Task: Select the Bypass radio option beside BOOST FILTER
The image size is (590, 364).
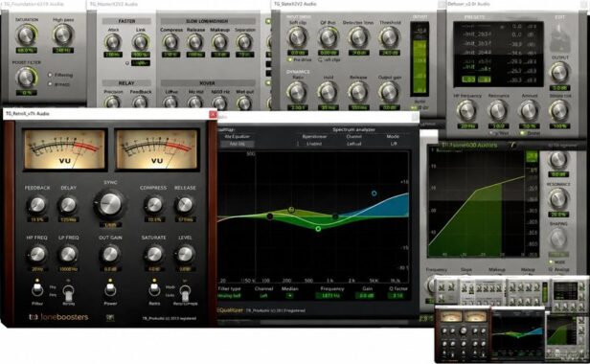Action: 50,84
